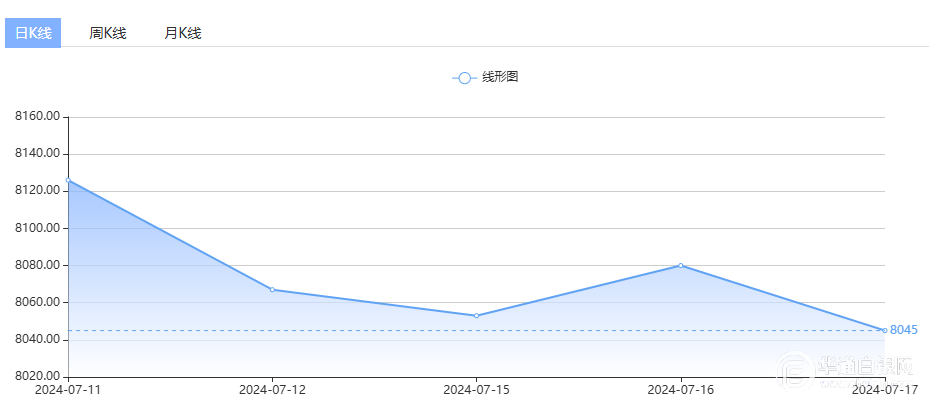
Task: Click the 8045 value label at right
Action: (x=904, y=330)
